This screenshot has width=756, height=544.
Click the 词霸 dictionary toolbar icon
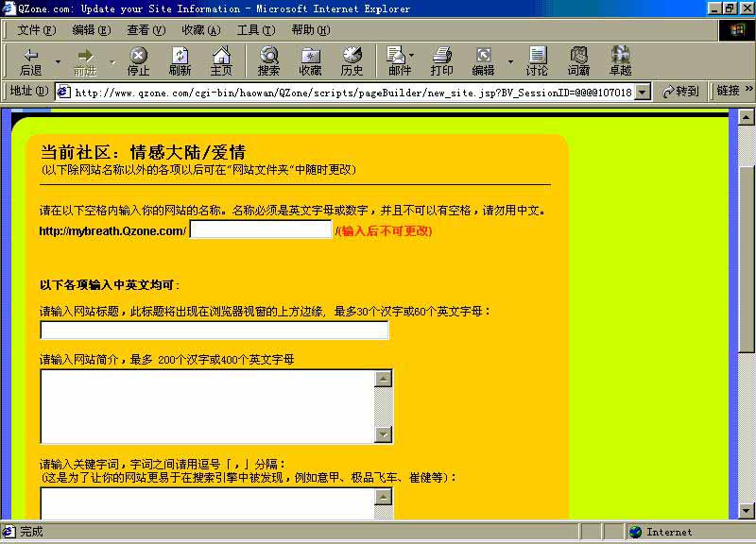[x=578, y=59]
